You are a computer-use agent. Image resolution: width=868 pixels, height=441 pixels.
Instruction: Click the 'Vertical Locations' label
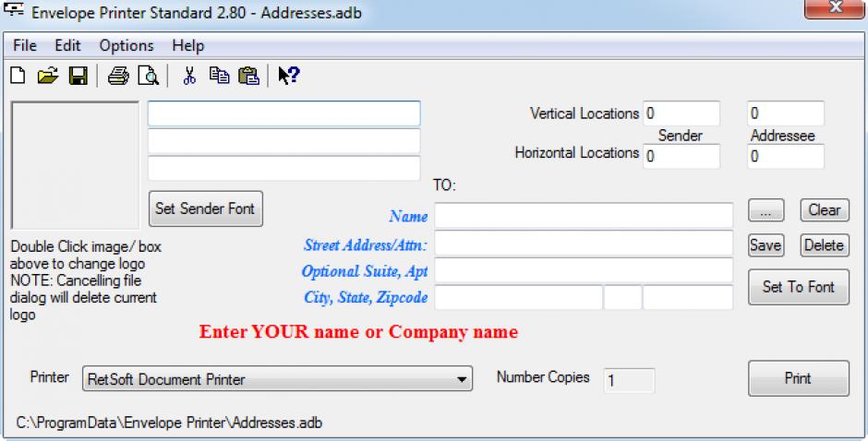(x=585, y=113)
